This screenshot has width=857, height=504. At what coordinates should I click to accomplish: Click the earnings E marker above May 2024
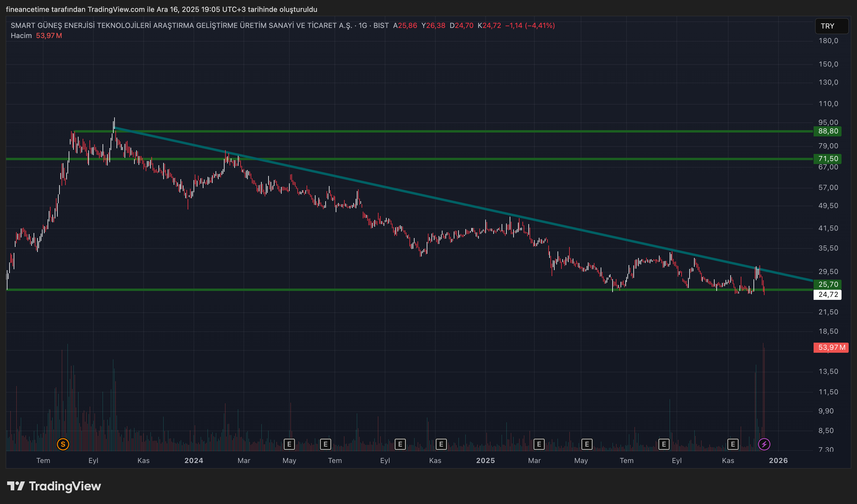click(x=289, y=444)
